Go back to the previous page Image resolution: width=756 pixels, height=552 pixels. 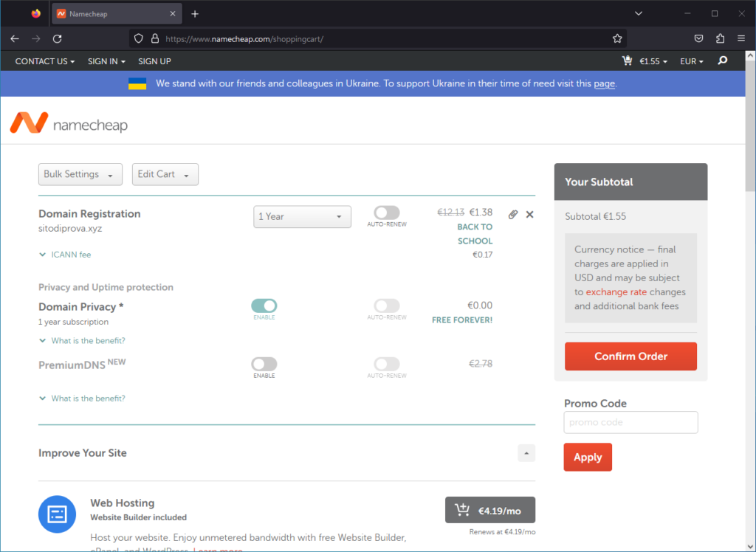click(15, 38)
